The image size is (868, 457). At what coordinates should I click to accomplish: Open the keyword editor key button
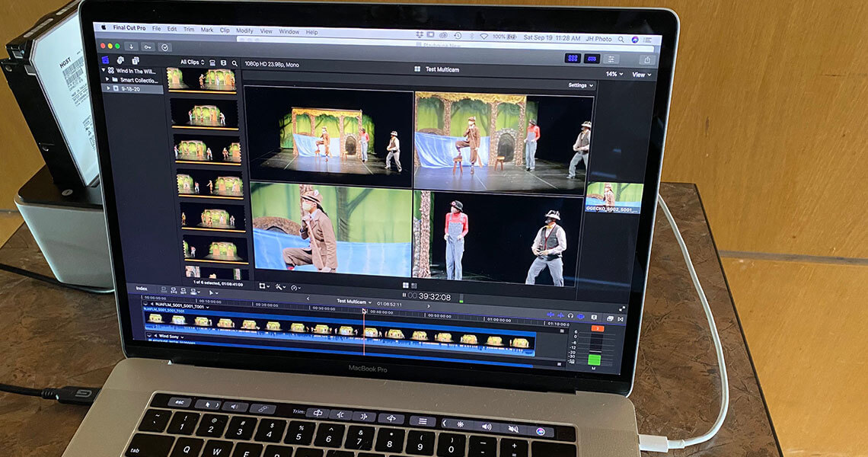(x=147, y=47)
